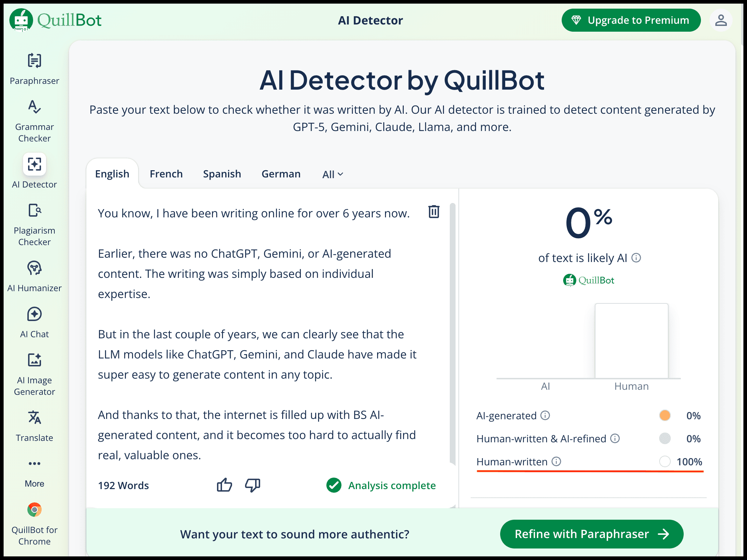Click the text editor vertical scrollbar
Image resolution: width=747 pixels, height=560 pixels.
(x=453, y=334)
